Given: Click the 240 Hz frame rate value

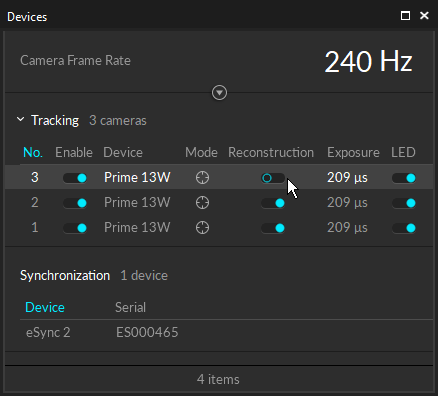Looking at the screenshot, I should point(368,62).
